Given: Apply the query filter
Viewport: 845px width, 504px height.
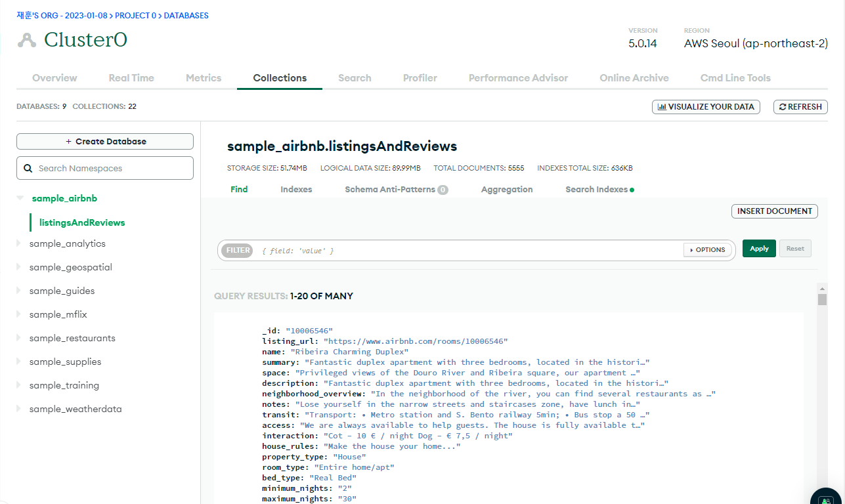Looking at the screenshot, I should click(x=759, y=249).
